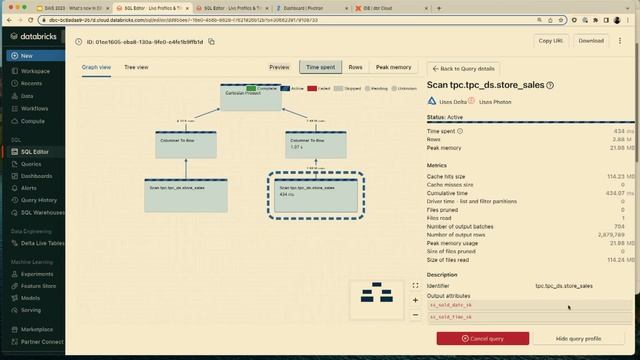
Task: Click the Identifier value tpc.tpc_ds.store_sales
Action: [x=564, y=286]
